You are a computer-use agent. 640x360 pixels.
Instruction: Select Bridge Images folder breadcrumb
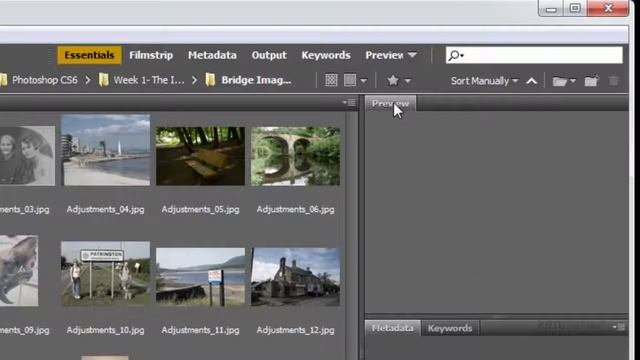click(256, 80)
